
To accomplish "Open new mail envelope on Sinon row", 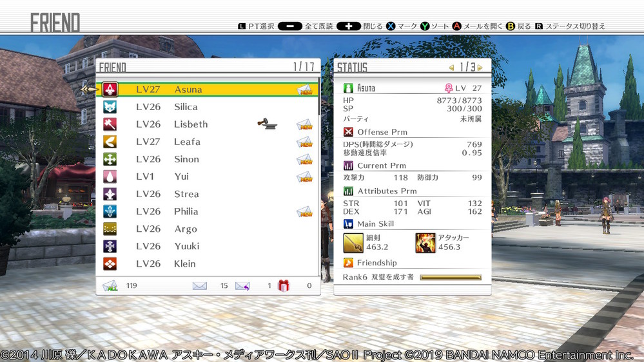I will pos(305,159).
